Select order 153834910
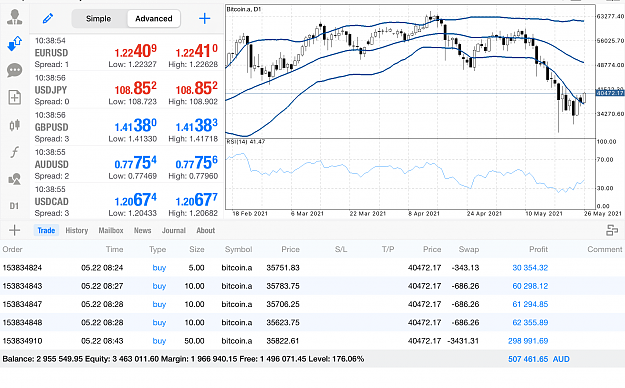The width and height of the screenshot is (625, 388). pos(312,341)
